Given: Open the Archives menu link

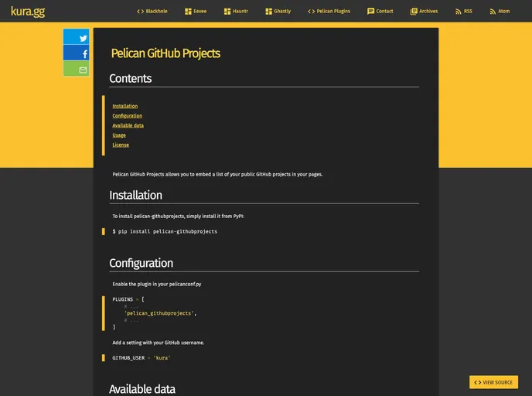Looking at the screenshot, I should click(x=428, y=11).
